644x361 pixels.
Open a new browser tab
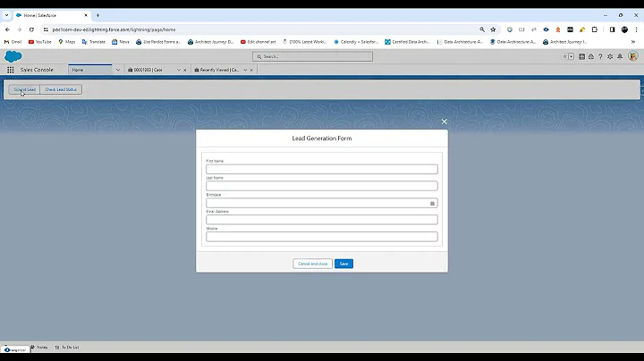coord(97,15)
